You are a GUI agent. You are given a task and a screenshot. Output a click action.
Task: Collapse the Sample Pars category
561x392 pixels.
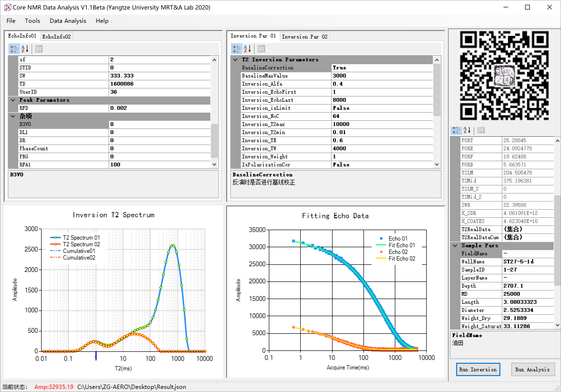tap(455, 245)
